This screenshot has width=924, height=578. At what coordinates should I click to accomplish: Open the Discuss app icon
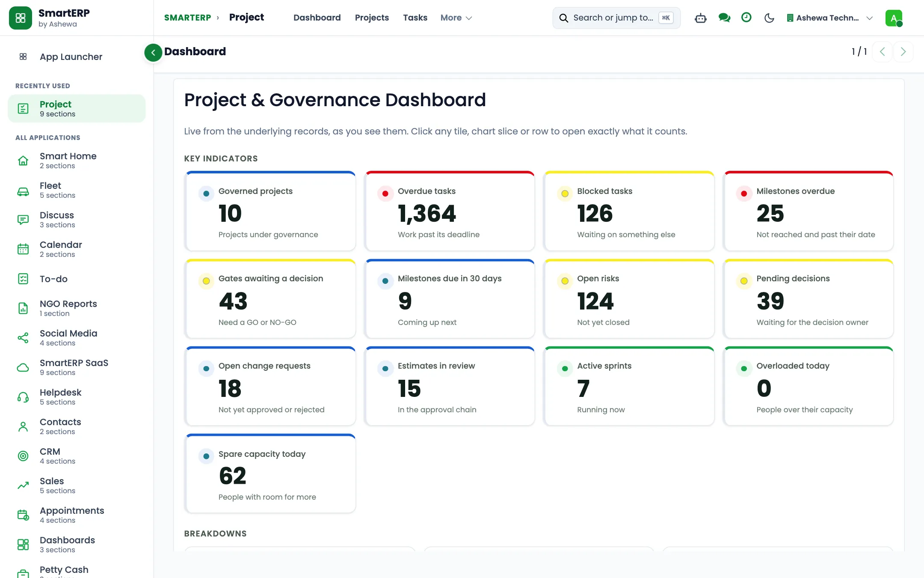coord(23,220)
